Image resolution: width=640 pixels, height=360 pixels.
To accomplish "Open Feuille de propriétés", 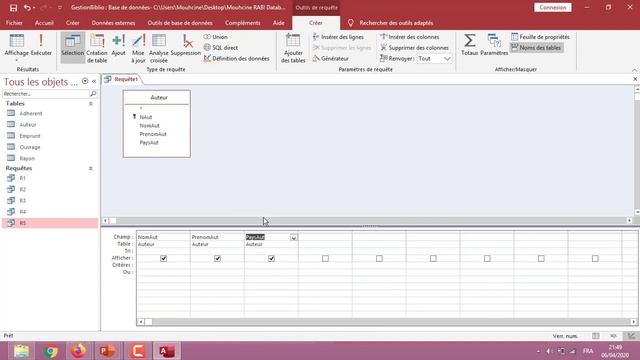I will coord(540,37).
